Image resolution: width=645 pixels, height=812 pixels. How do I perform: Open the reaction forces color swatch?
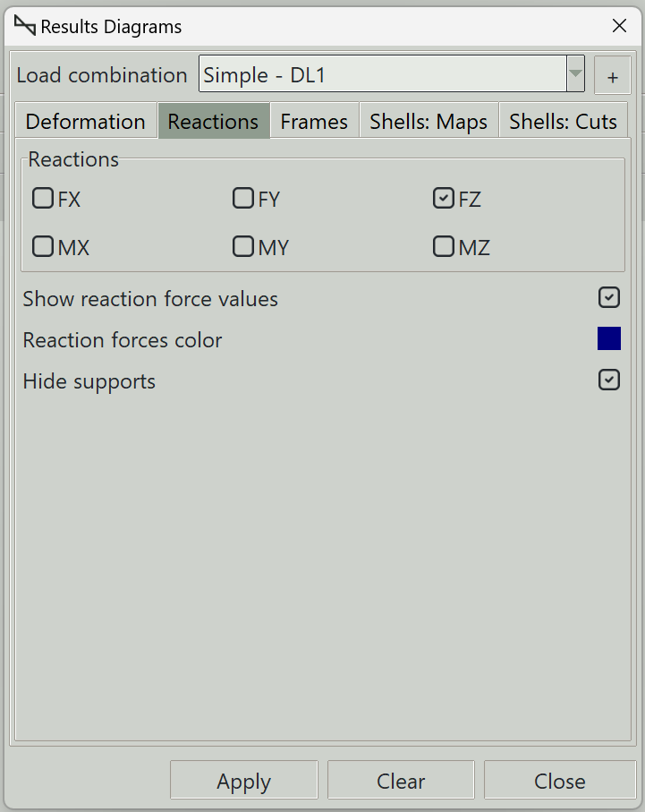[609, 338]
